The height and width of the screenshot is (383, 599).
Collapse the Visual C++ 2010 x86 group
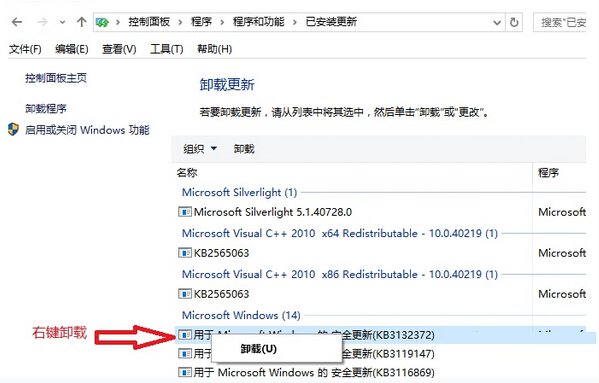point(340,274)
